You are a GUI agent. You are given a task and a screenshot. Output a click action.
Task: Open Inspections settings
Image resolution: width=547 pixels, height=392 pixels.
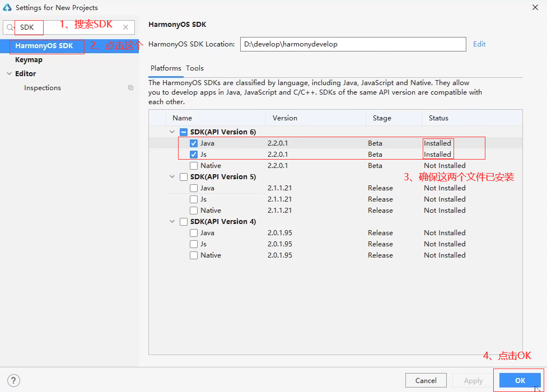(x=43, y=87)
